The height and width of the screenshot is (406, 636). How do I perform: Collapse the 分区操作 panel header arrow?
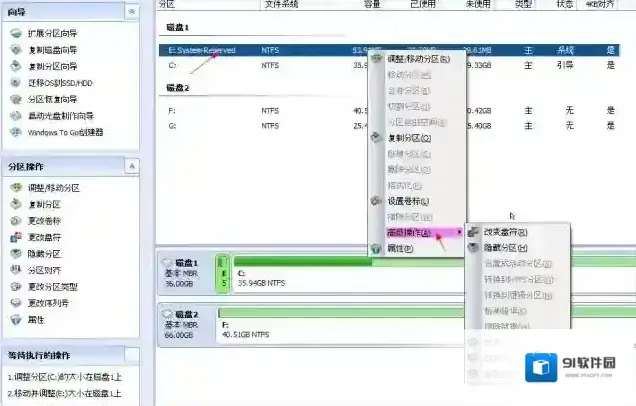pyautogui.click(x=131, y=165)
